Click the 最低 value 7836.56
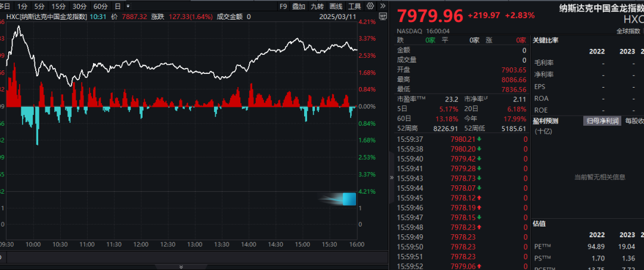Image resolution: width=644 pixels, height=270 pixels. point(513,89)
